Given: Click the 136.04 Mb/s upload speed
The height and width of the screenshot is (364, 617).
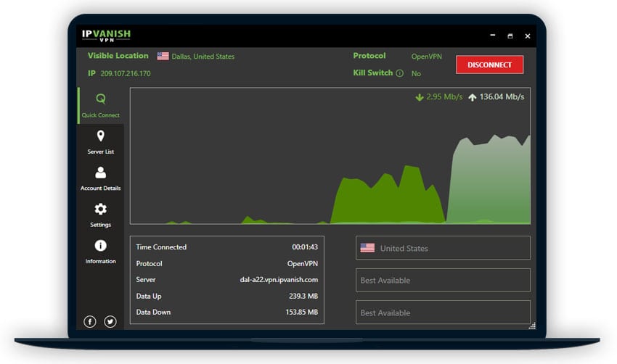Looking at the screenshot, I should coord(502,96).
